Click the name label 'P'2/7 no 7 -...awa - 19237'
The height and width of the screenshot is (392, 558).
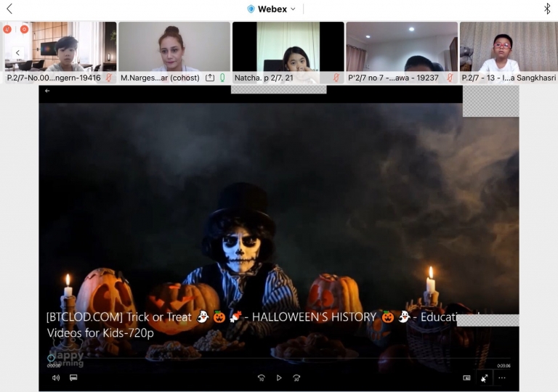(x=393, y=78)
